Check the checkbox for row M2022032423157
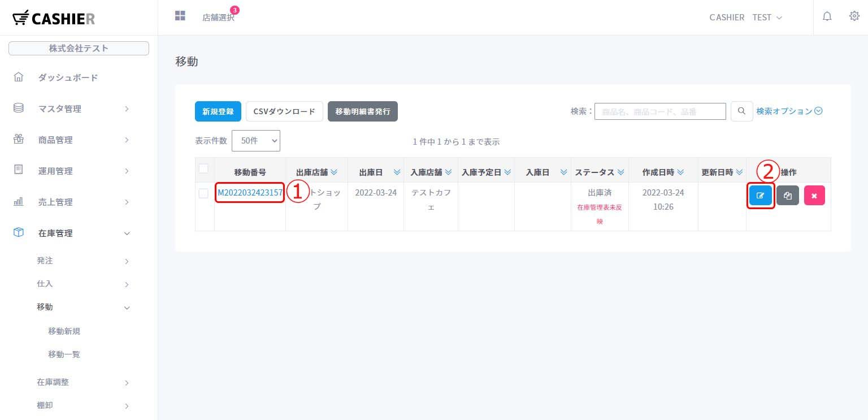The height and width of the screenshot is (420, 868). coord(203,193)
